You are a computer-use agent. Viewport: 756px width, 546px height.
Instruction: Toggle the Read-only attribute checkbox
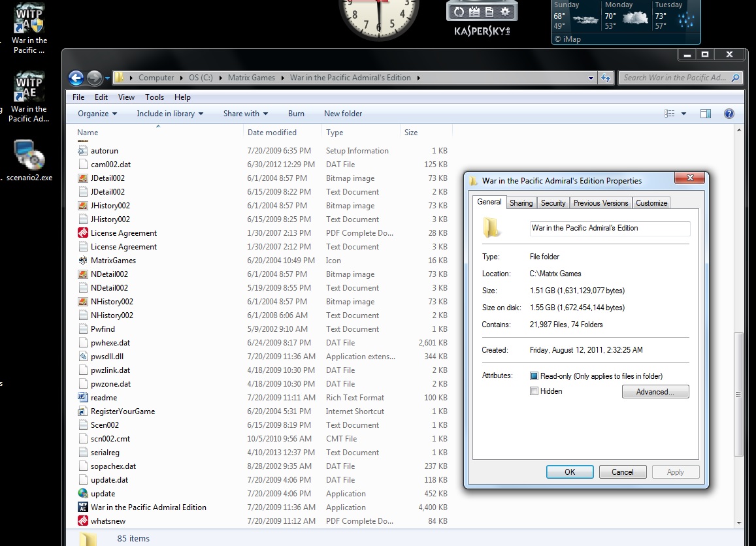coord(534,376)
